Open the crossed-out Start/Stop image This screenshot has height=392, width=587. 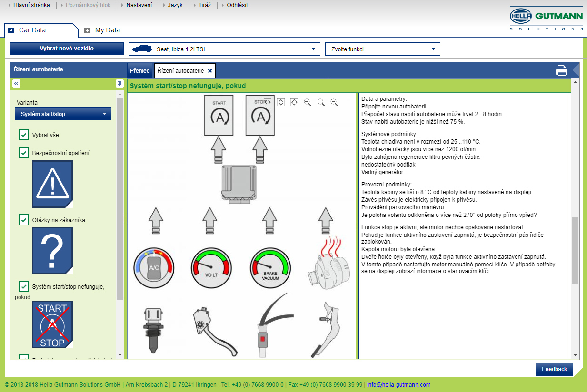tap(52, 324)
